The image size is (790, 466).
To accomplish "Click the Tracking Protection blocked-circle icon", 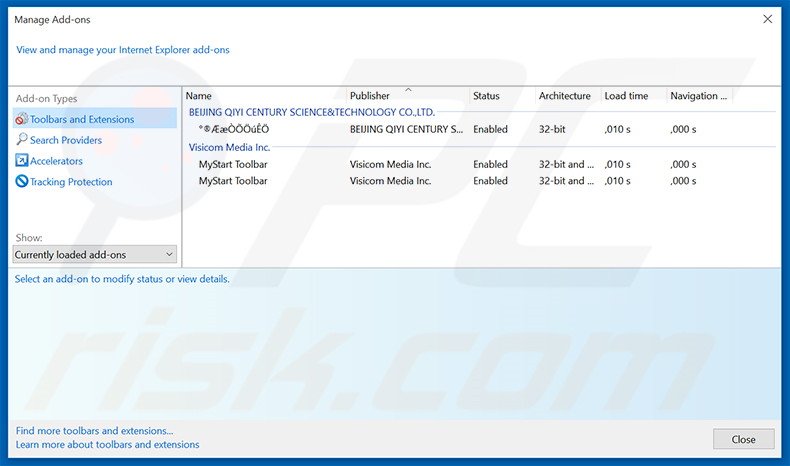I will point(22,181).
